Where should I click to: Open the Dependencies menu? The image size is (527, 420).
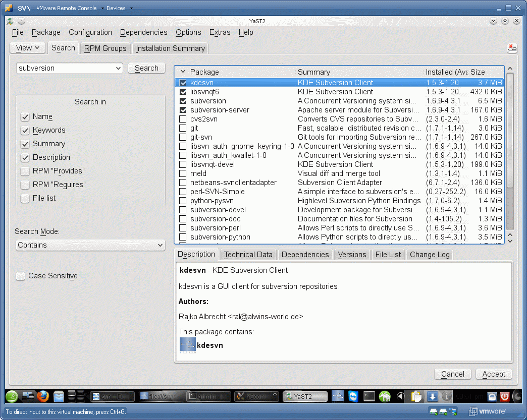tap(143, 33)
